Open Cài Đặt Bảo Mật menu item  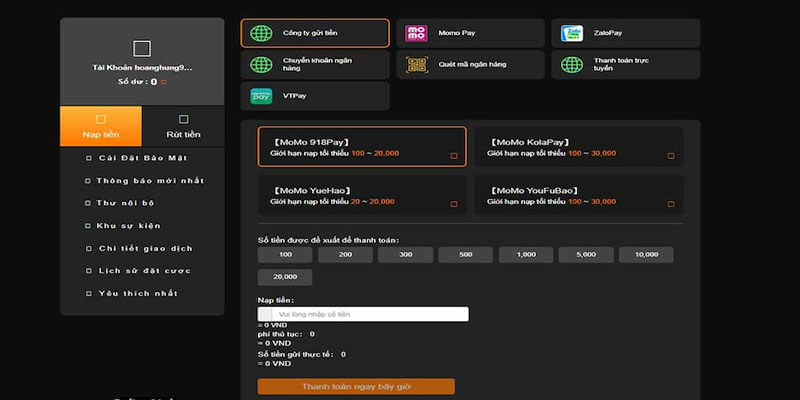click(x=143, y=158)
